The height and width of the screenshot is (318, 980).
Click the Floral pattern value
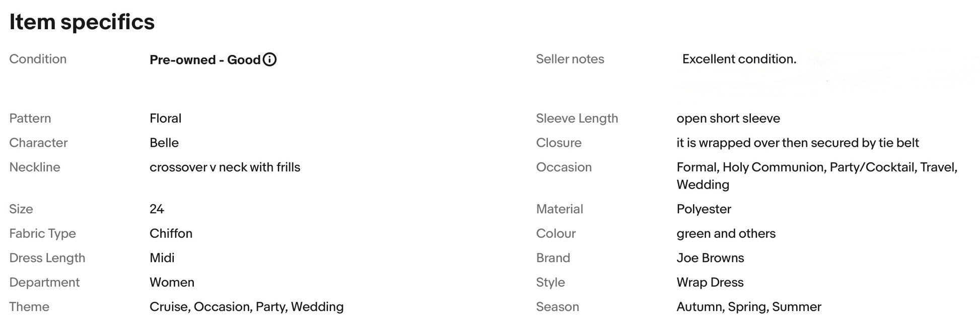point(165,118)
